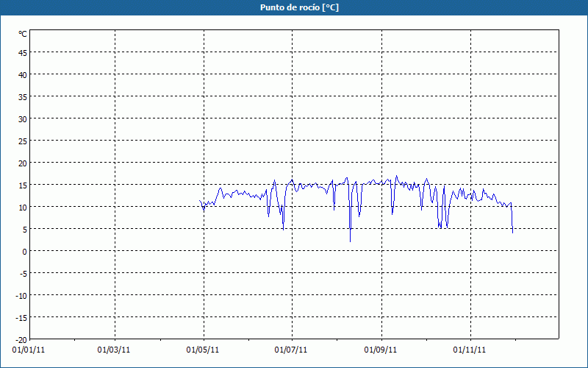Click the -5 y-axis label

[23, 274]
